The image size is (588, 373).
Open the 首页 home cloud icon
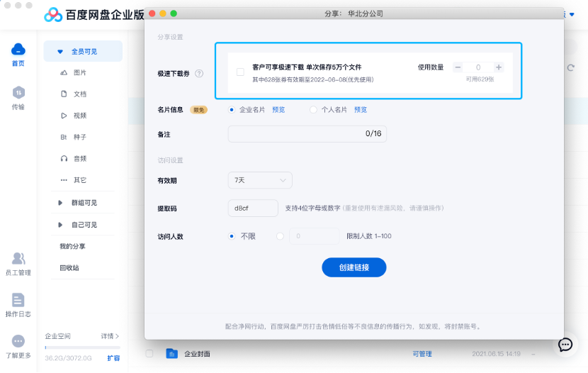(x=18, y=50)
